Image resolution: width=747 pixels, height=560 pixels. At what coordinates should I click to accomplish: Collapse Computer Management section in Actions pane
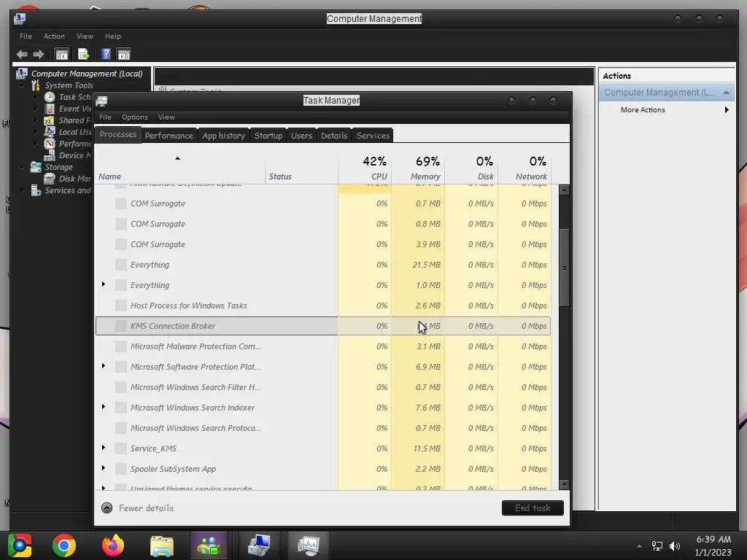click(x=726, y=93)
